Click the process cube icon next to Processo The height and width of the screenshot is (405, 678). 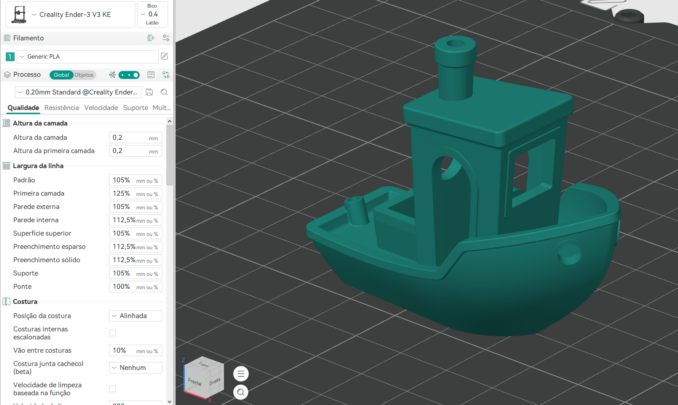[x=7, y=75]
